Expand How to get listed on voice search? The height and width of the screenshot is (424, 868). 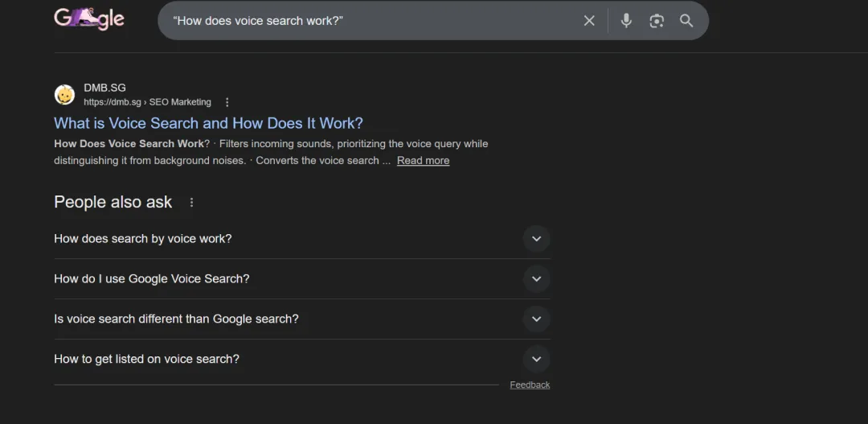301,359
